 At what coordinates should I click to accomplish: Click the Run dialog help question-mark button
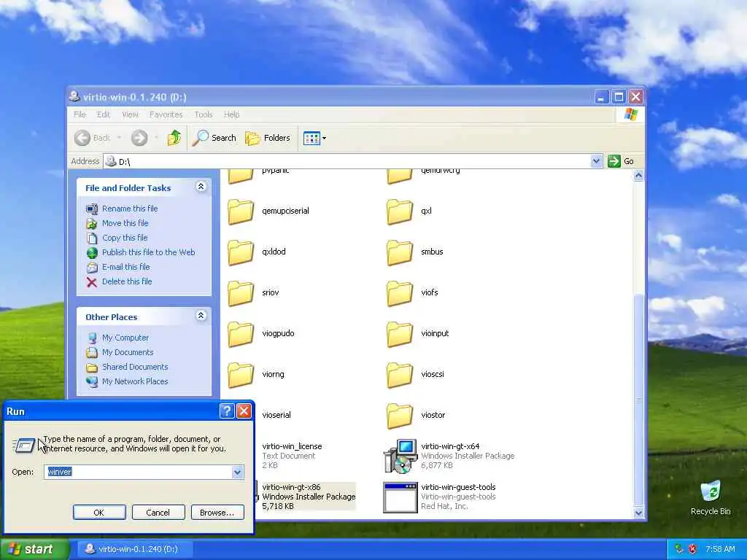click(227, 411)
